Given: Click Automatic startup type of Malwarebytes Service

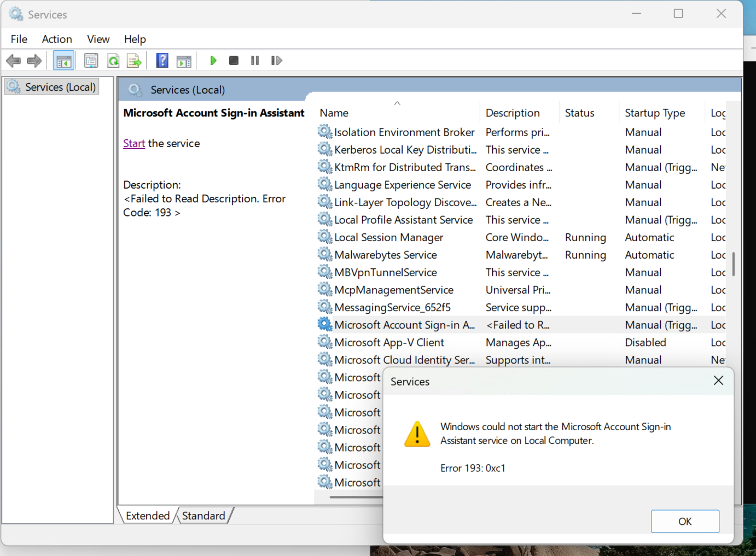Looking at the screenshot, I should (x=649, y=255).
